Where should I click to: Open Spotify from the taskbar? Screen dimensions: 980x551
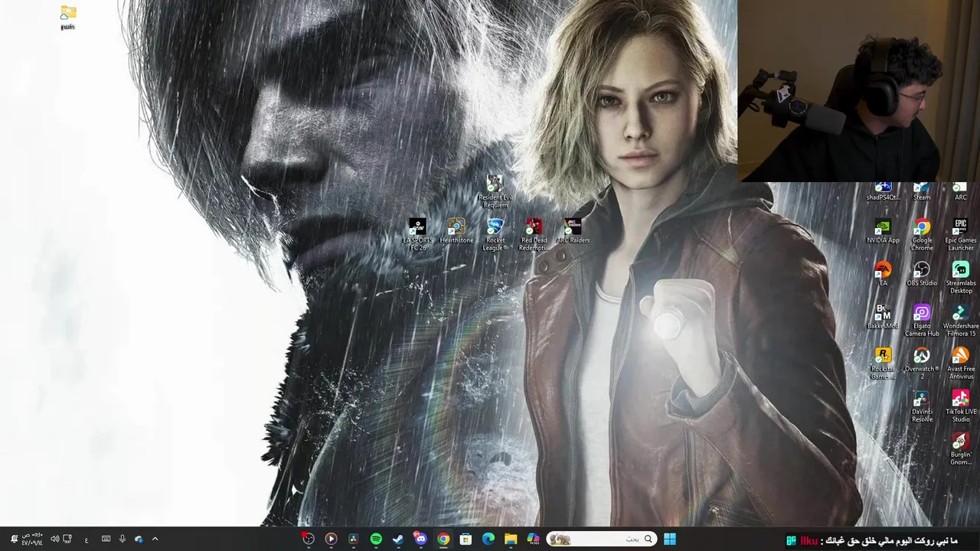click(376, 539)
